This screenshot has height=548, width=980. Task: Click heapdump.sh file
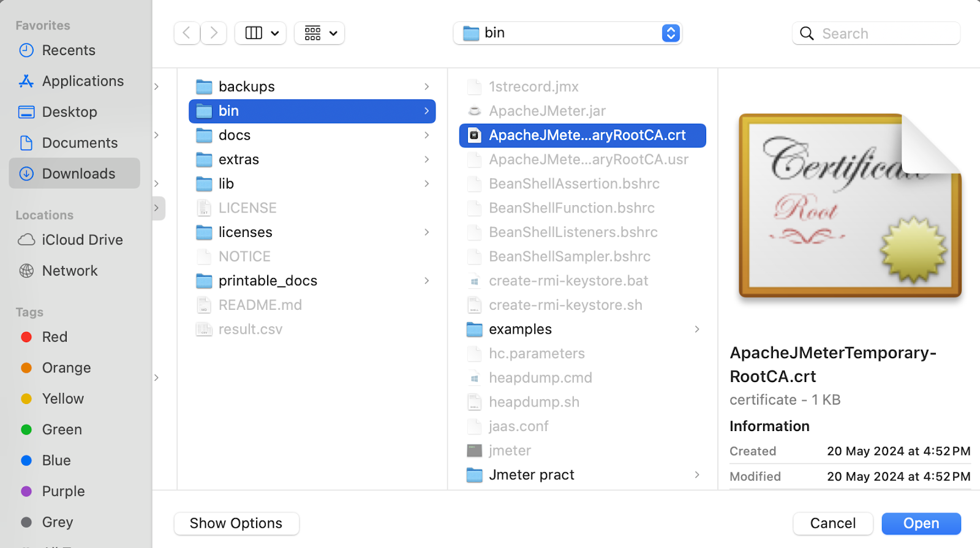click(582, 402)
